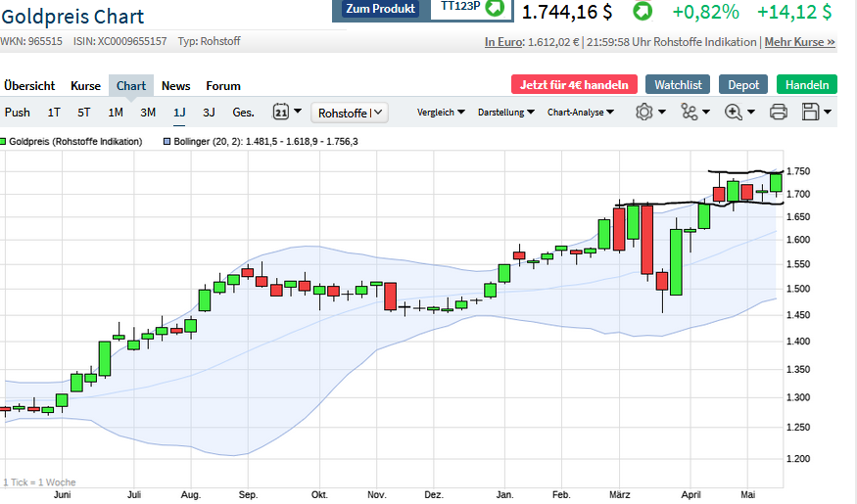Print the chart using printer icon

[779, 112]
